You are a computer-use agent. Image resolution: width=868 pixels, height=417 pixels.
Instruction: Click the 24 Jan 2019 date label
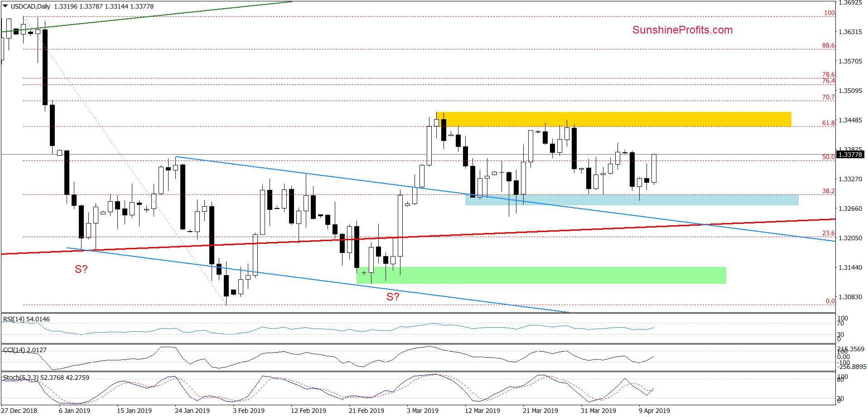coord(192,411)
